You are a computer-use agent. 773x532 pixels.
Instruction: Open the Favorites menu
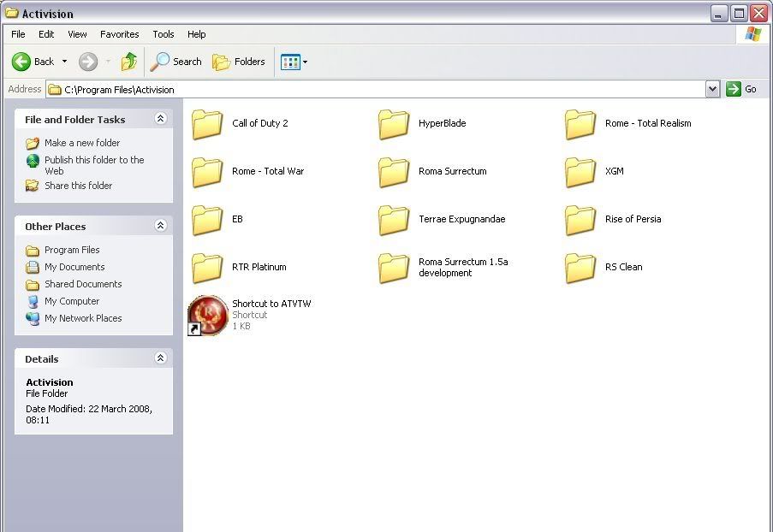point(119,34)
